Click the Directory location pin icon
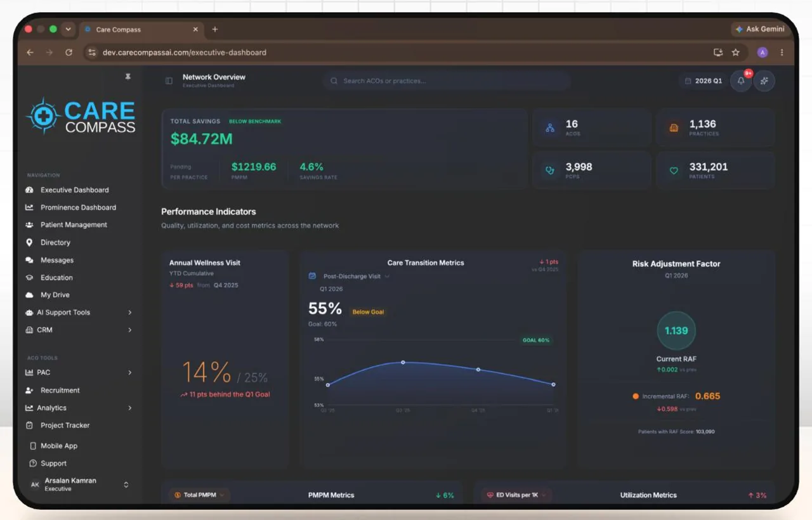 pos(29,242)
